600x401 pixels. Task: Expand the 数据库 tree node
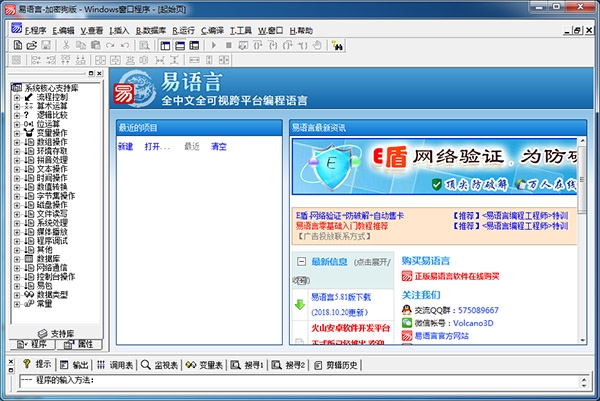[17, 259]
